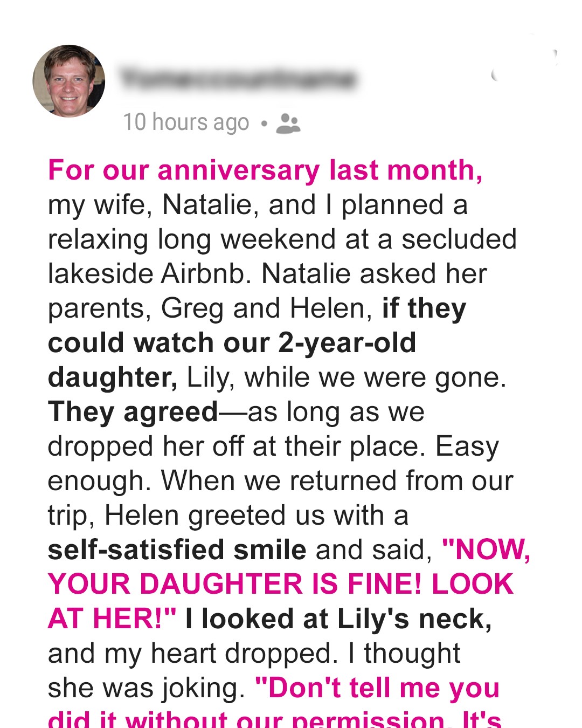This screenshot has width=582, height=728.
Task: Click the friends audience icon
Action: (x=288, y=123)
